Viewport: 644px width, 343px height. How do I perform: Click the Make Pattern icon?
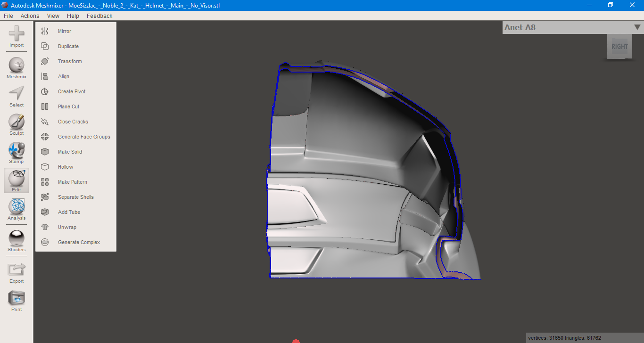(x=45, y=182)
